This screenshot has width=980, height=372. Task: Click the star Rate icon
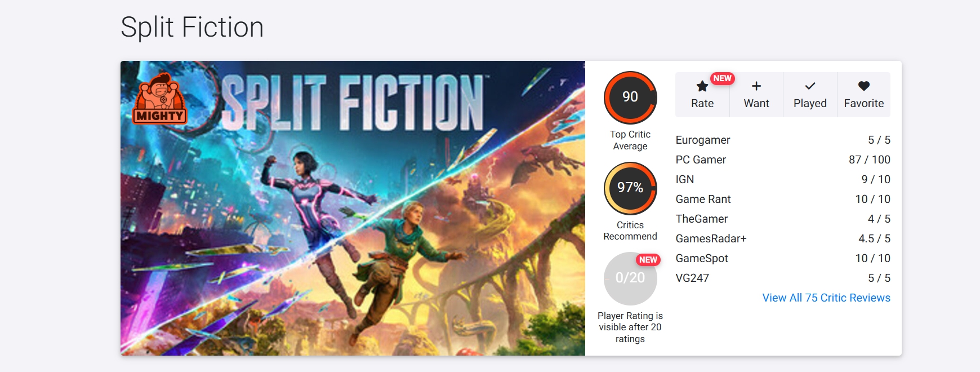(702, 87)
